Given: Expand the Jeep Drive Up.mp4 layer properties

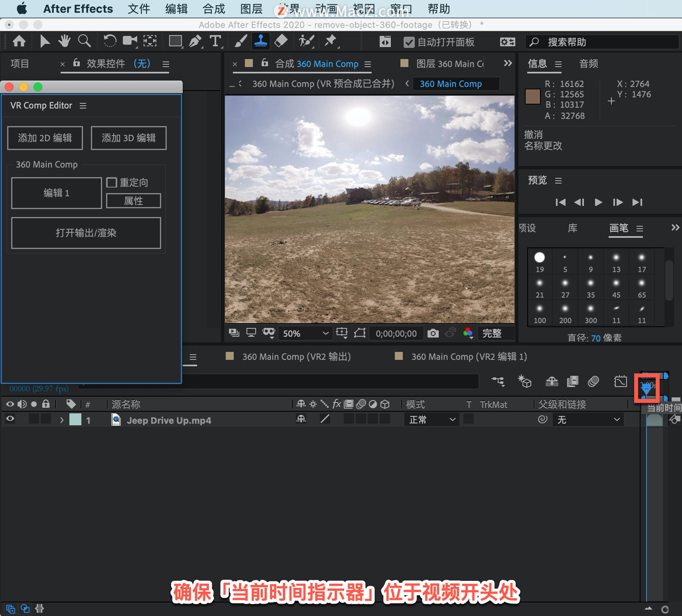Looking at the screenshot, I should [x=61, y=420].
